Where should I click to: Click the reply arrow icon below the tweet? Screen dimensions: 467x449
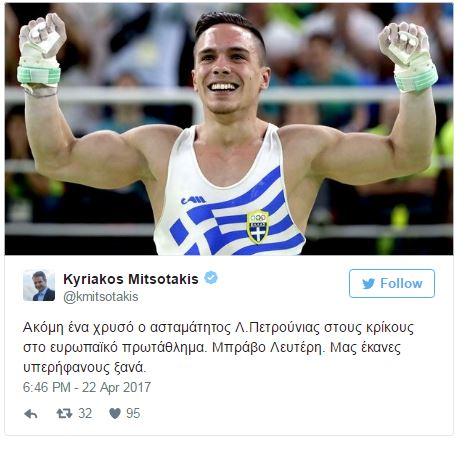click(31, 414)
